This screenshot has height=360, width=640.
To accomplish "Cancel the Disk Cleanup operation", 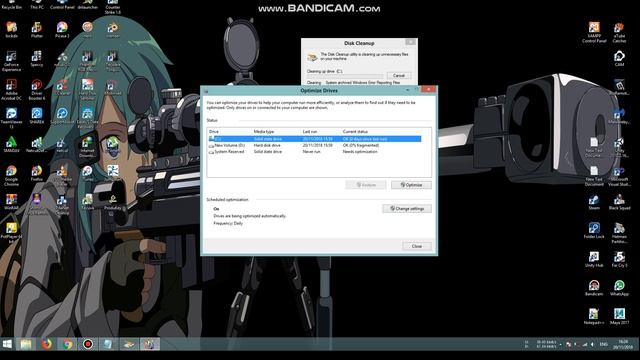I will [399, 76].
